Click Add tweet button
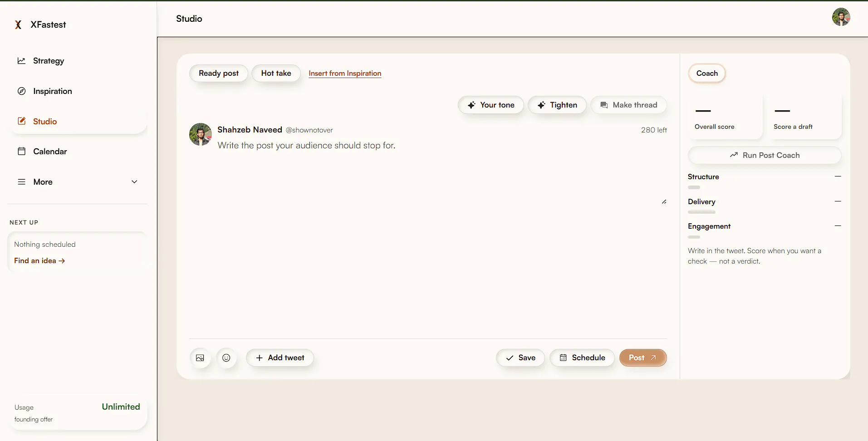 pos(280,358)
